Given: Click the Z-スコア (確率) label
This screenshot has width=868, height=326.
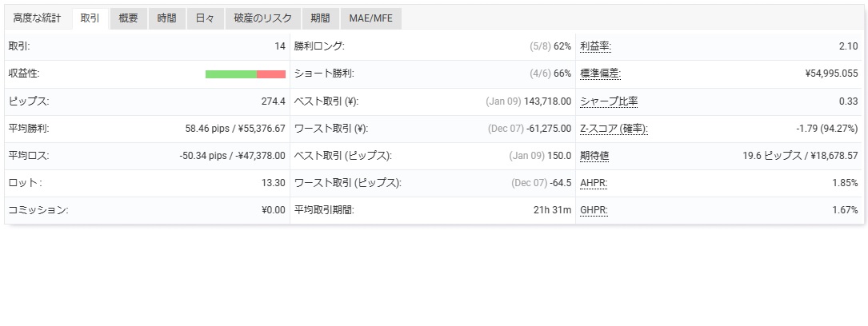Looking at the screenshot, I should pyautogui.click(x=614, y=129).
